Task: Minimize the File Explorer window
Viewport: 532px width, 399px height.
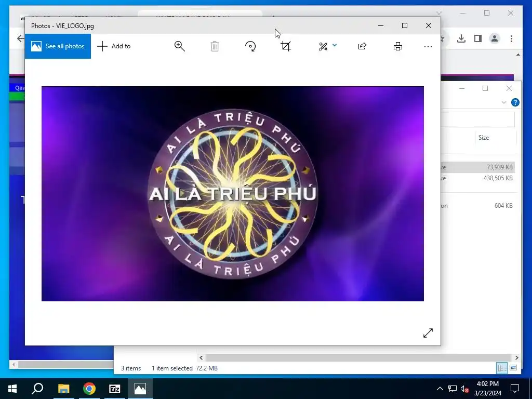Action: coord(462,88)
